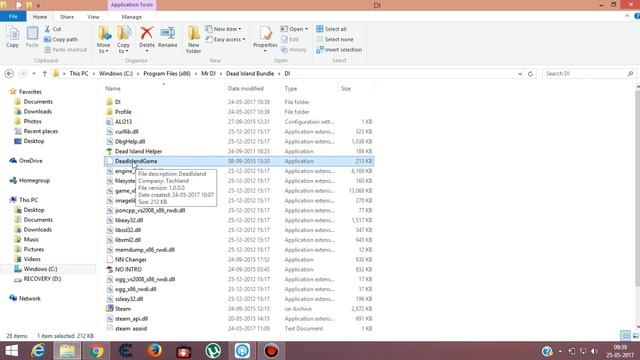This screenshot has width=640, height=360.
Task: Select the DI folder in list
Action: [118, 102]
